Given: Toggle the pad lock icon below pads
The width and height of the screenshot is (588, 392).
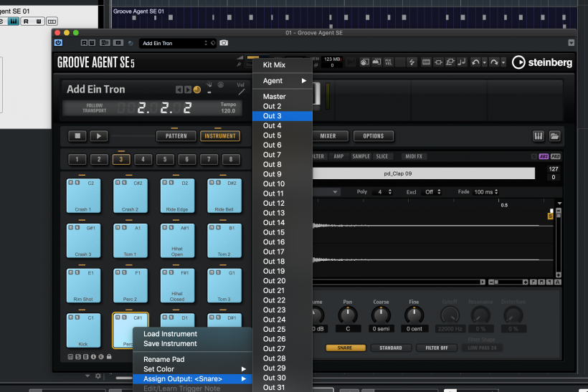Looking at the screenshot, I should [x=109, y=357].
